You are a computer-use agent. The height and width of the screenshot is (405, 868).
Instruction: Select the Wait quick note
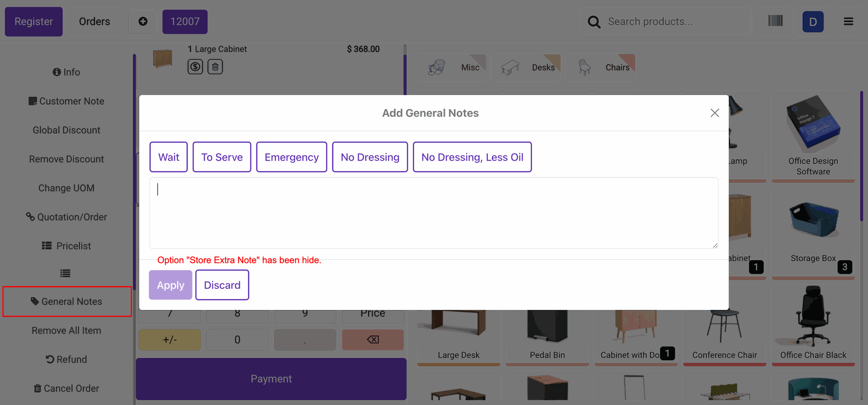[169, 157]
